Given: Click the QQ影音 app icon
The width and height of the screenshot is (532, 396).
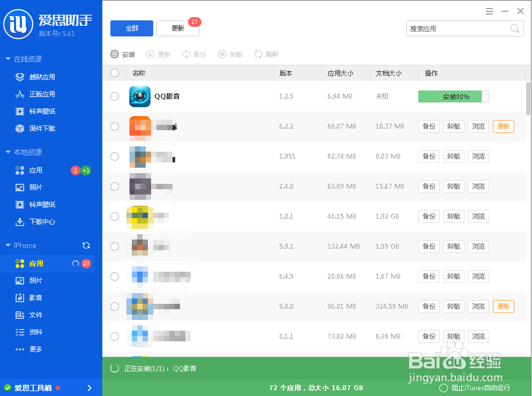Looking at the screenshot, I should point(140,96).
